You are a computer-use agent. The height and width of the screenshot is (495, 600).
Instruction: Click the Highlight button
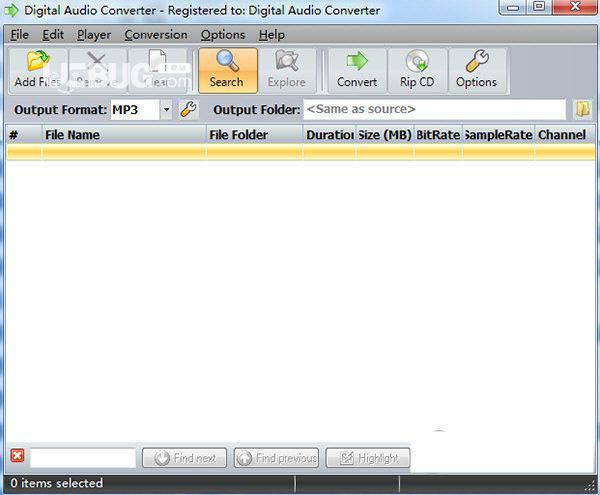coord(368,458)
